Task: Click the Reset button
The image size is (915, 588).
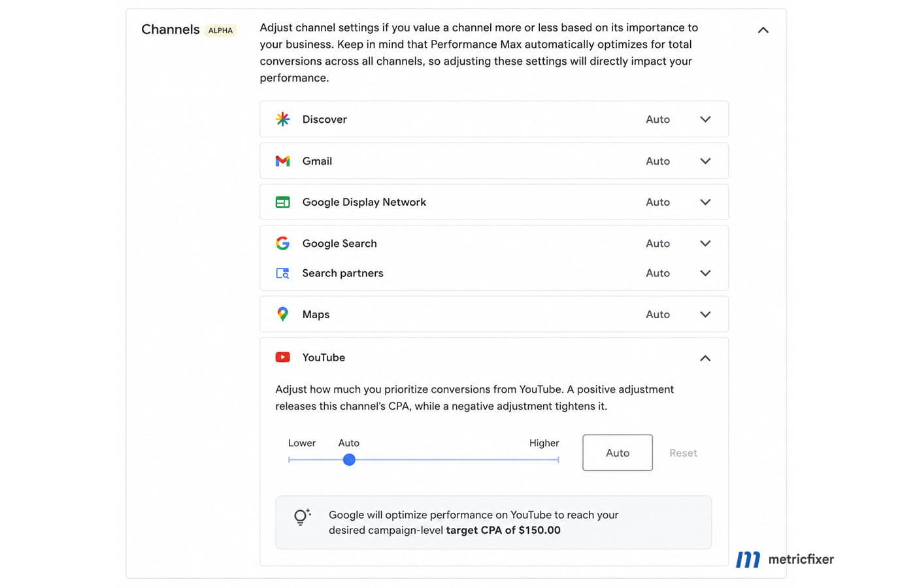Action: point(683,453)
